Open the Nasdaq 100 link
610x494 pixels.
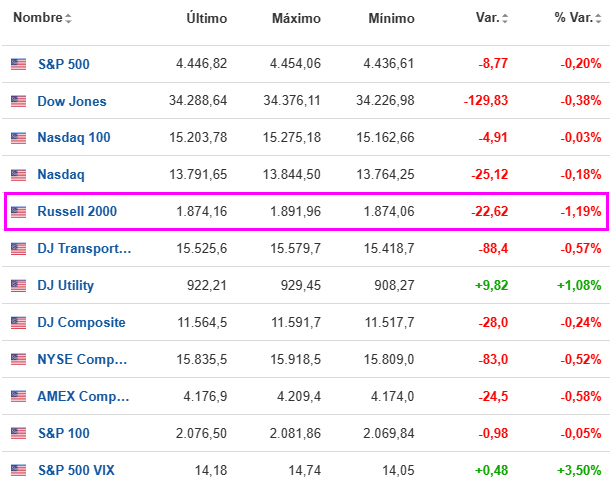click(x=73, y=138)
